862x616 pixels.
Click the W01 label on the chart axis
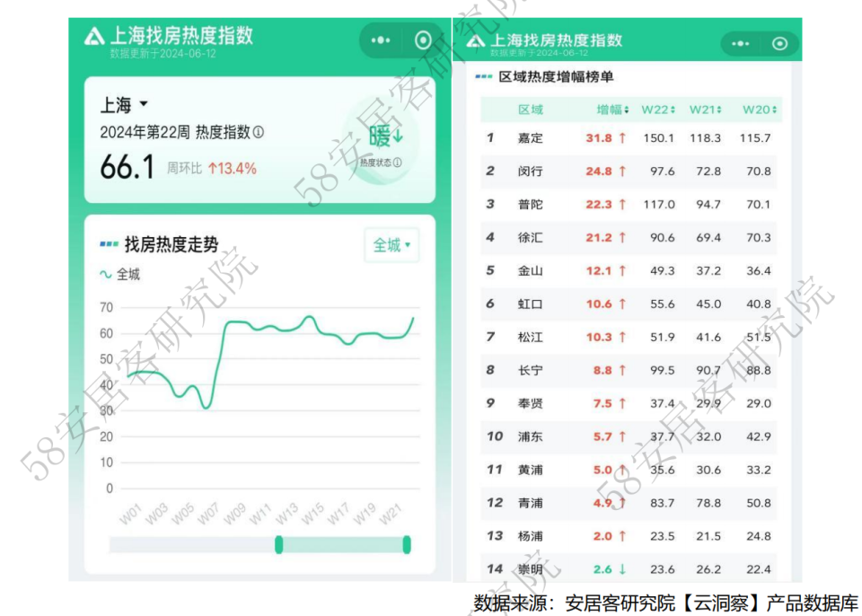click(x=130, y=513)
